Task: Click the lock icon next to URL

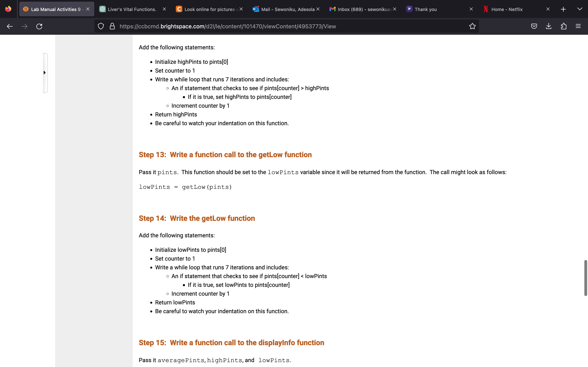Action: [112, 26]
